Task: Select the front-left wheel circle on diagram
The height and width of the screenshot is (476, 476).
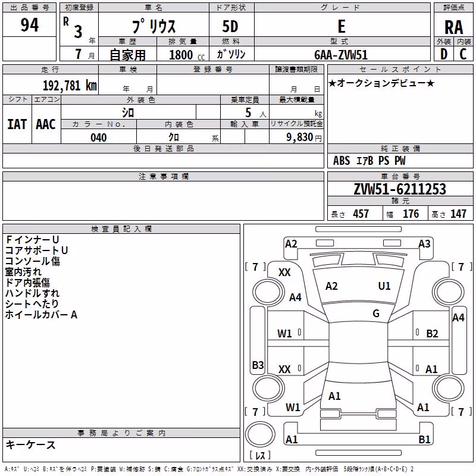Action: 268,292
